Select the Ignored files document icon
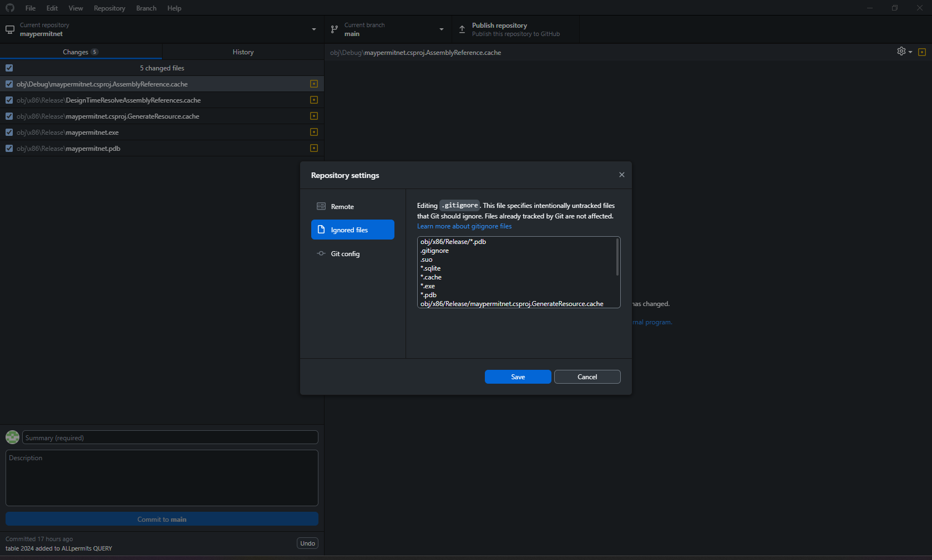932x560 pixels. tap(321, 230)
